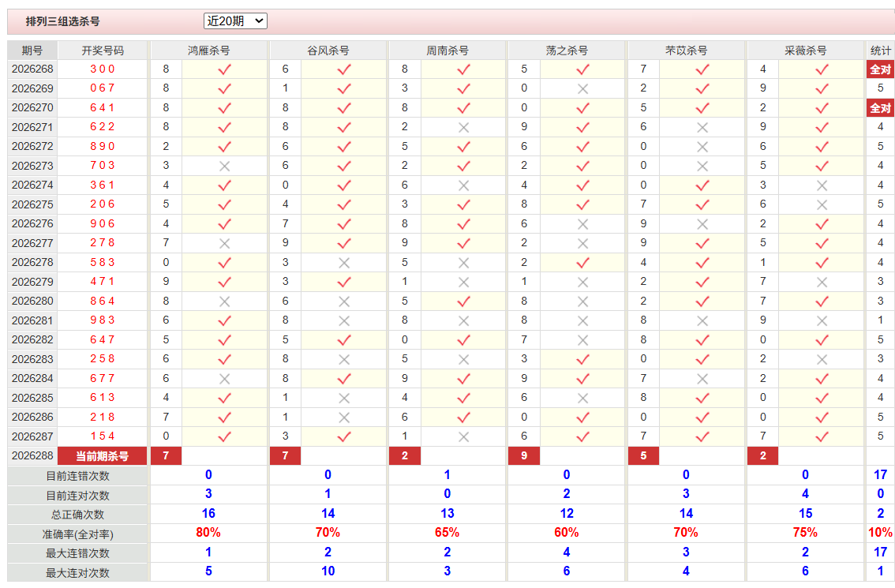The width and height of the screenshot is (895, 588).
Task: Click the 采薇杀号 cross mark in row 2026274
Action: point(822,185)
